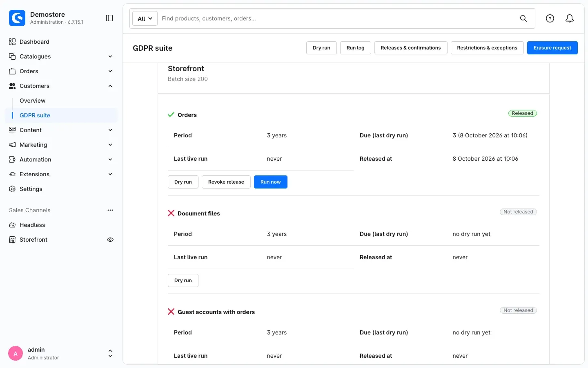Screen dimensions: 588x368
Task: Toggle Storefront eye visibility icon
Action: (110, 240)
